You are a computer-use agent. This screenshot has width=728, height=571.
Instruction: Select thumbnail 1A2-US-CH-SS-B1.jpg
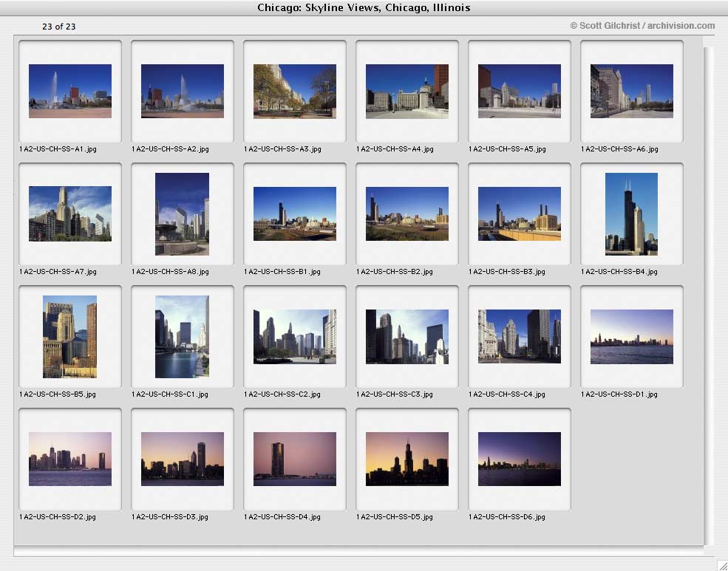pos(295,213)
